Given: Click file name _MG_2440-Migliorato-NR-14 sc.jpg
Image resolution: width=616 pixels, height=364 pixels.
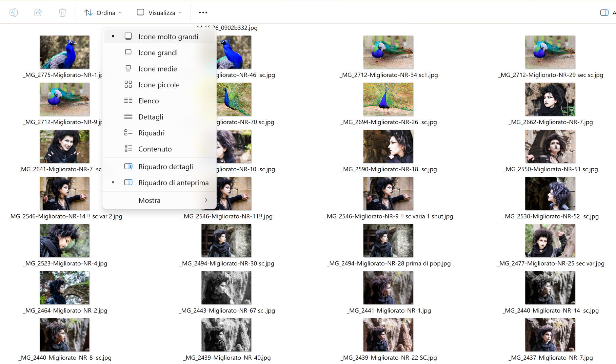Looking at the screenshot, I should (551, 310).
